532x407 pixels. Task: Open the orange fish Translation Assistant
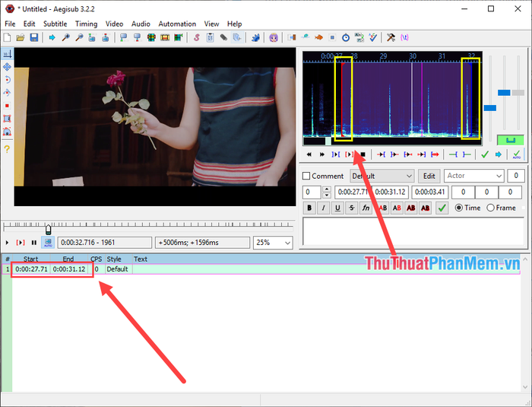(x=318, y=37)
